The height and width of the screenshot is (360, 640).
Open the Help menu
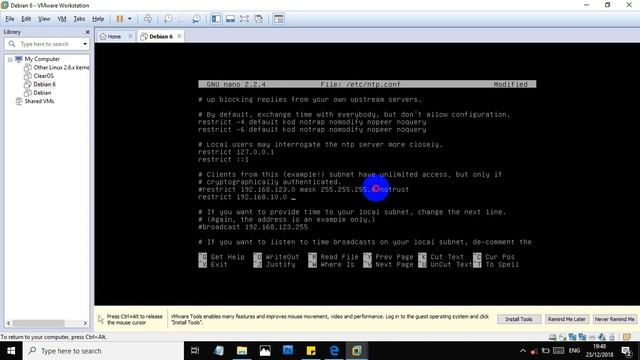tap(98, 19)
